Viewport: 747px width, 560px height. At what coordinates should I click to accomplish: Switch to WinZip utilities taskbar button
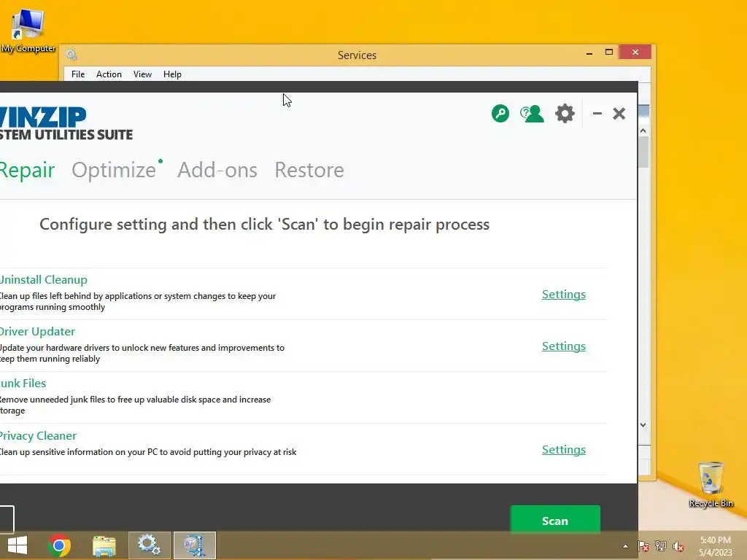(x=194, y=545)
